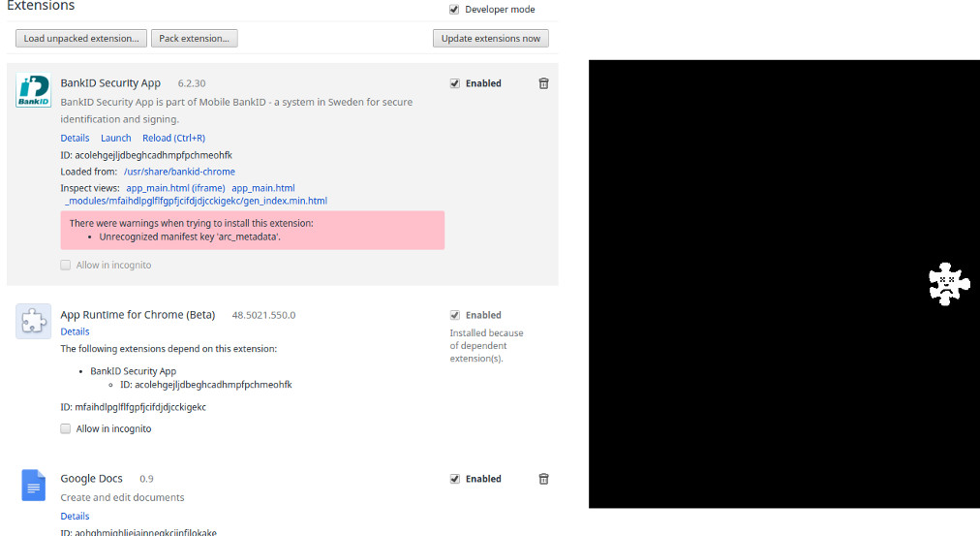
Task: Select the version number 6.2.30
Action: 192,83
